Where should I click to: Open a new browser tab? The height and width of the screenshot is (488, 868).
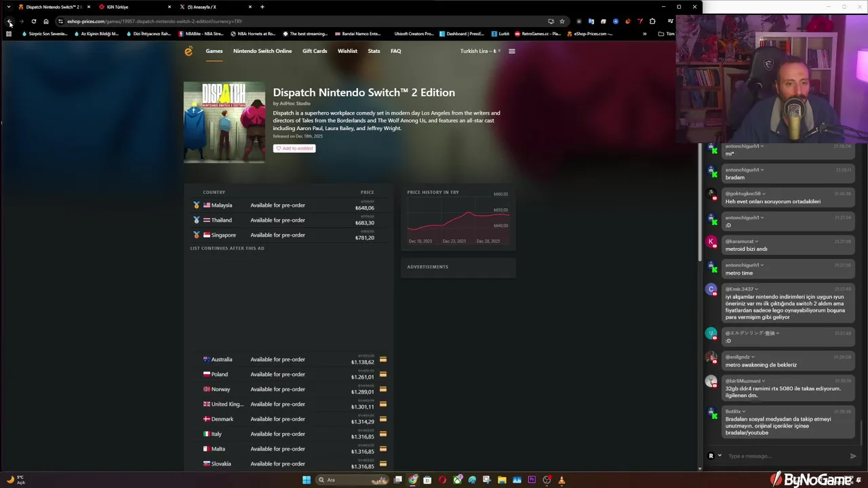[x=262, y=7]
